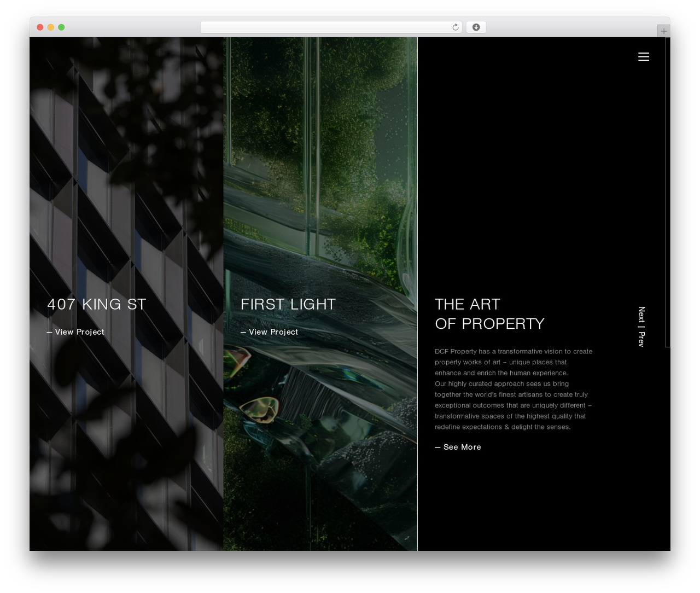Select the FIRST LIGHT heading
Image resolution: width=700 pixels, height=593 pixels.
tap(288, 304)
